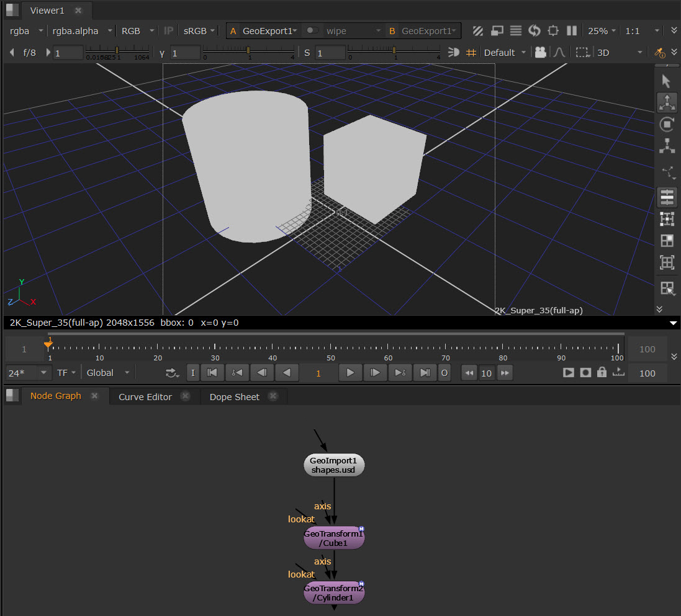Image resolution: width=681 pixels, height=616 pixels.
Task: Activate the 3D rotate tool
Action: (667, 125)
